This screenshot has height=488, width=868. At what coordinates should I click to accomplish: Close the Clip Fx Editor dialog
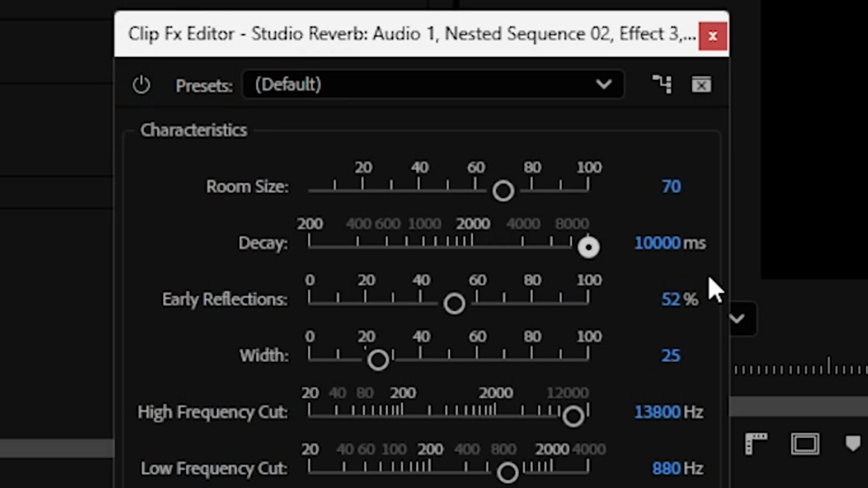pos(713,35)
